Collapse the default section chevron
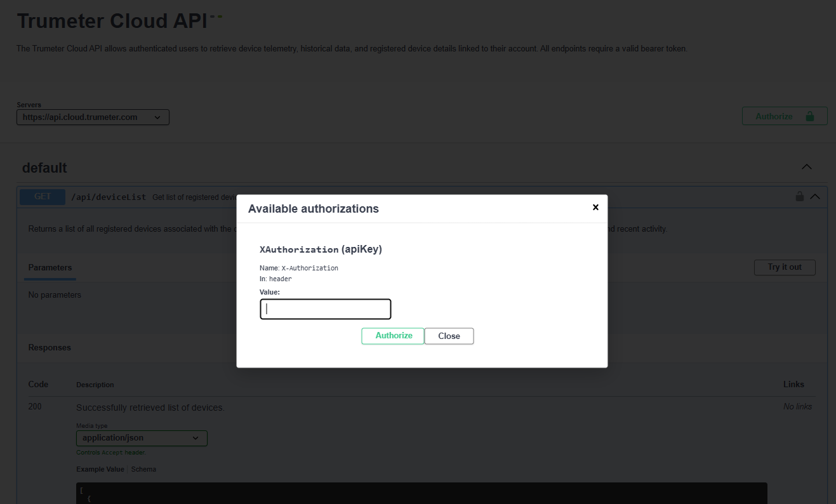The height and width of the screenshot is (504, 836). click(x=807, y=168)
